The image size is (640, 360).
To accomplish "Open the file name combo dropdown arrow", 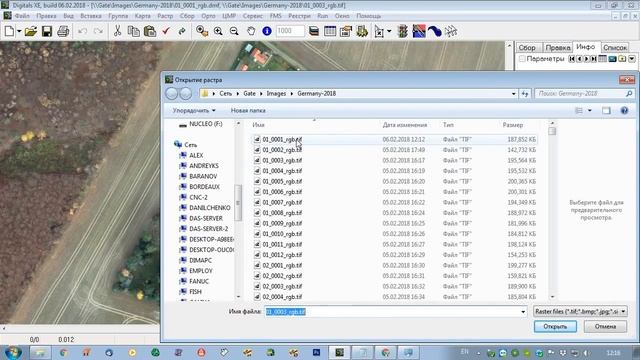I will (x=523, y=312).
